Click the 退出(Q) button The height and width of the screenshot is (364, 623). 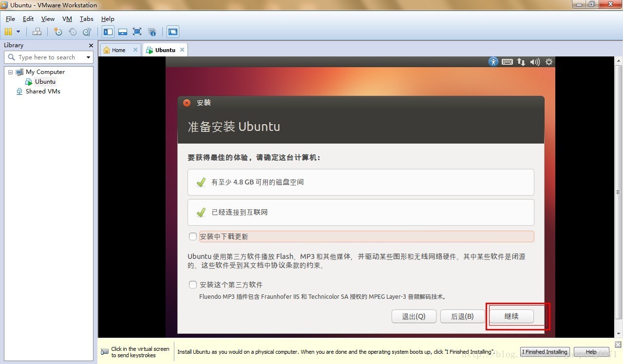click(x=414, y=316)
